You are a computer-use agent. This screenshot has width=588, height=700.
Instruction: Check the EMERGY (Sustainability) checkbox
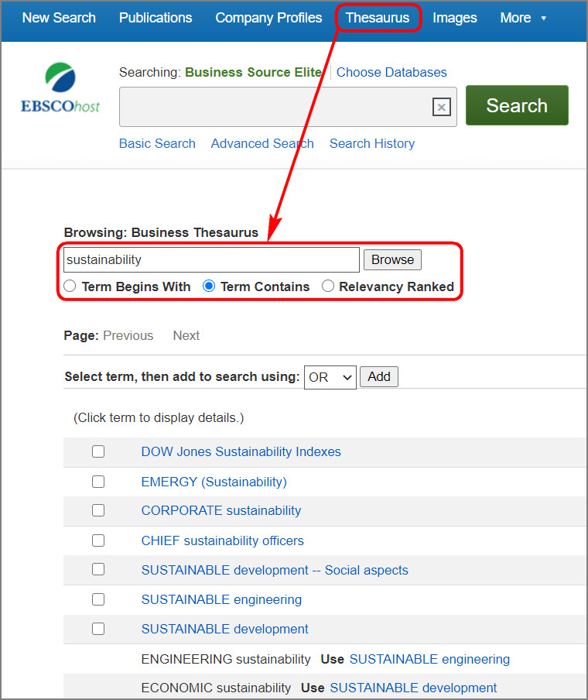98,482
